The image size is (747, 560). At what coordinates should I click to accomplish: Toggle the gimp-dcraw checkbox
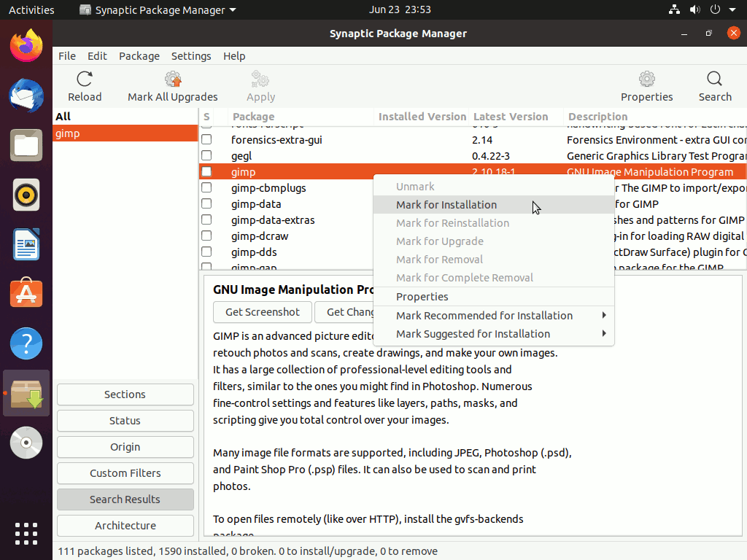[206, 236]
